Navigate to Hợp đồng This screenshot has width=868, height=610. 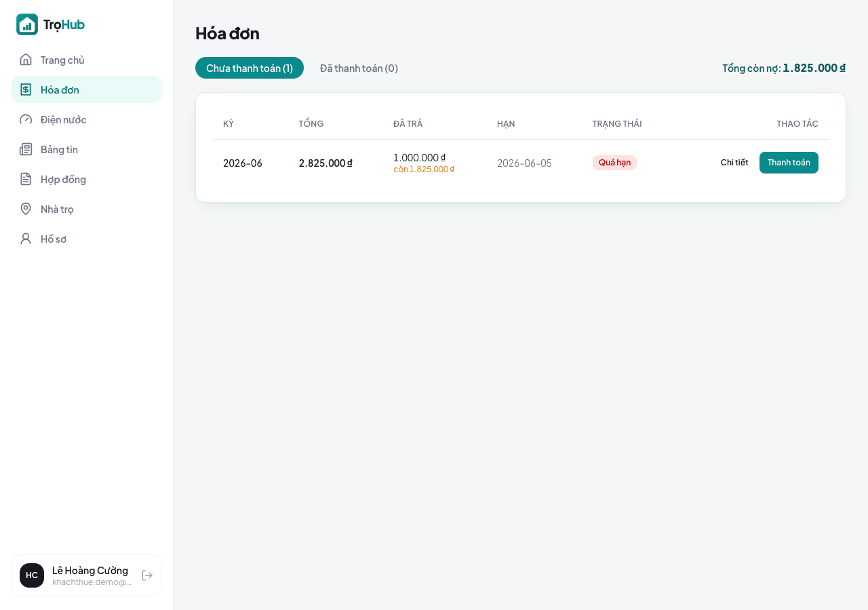coord(86,179)
